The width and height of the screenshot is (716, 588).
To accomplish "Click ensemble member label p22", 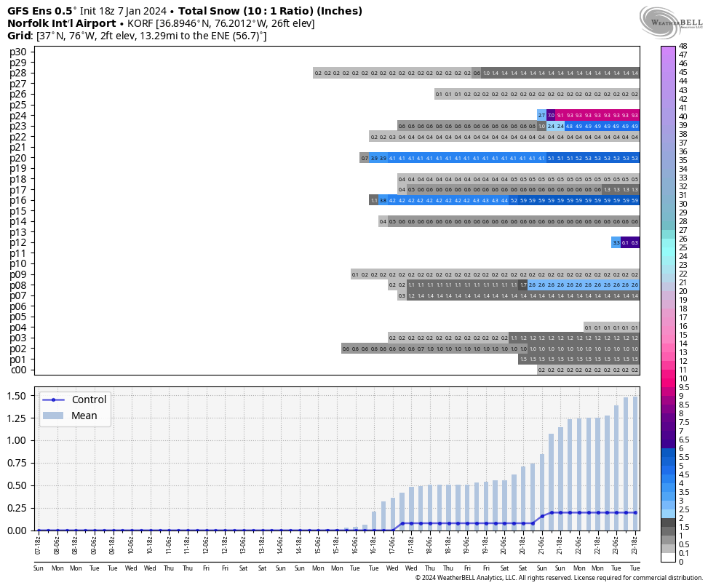I will [18, 137].
